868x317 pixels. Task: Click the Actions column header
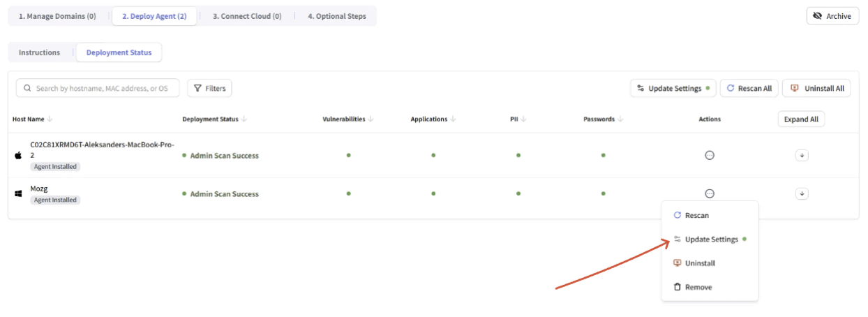click(710, 119)
